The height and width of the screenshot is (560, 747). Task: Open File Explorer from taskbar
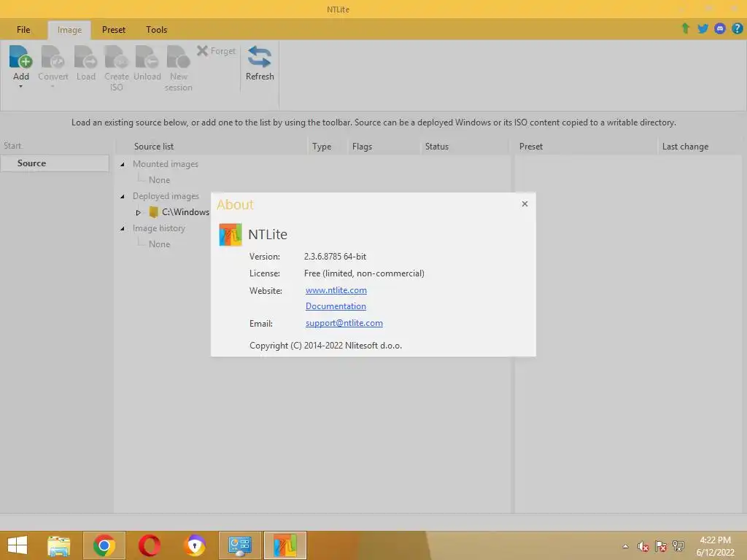(58, 545)
